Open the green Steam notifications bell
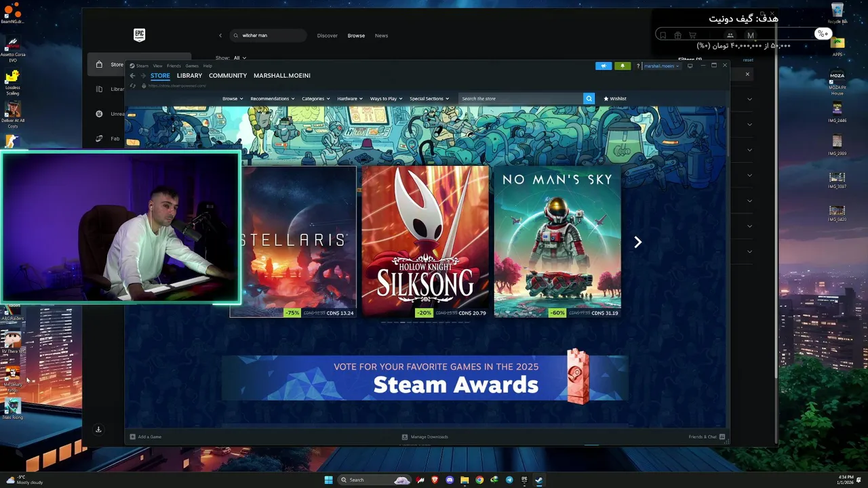Viewport: 868px width, 488px height. coord(622,66)
